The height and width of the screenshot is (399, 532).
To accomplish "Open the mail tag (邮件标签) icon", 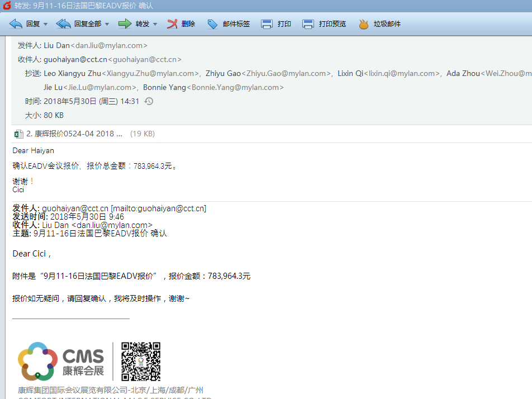I will 212,24.
